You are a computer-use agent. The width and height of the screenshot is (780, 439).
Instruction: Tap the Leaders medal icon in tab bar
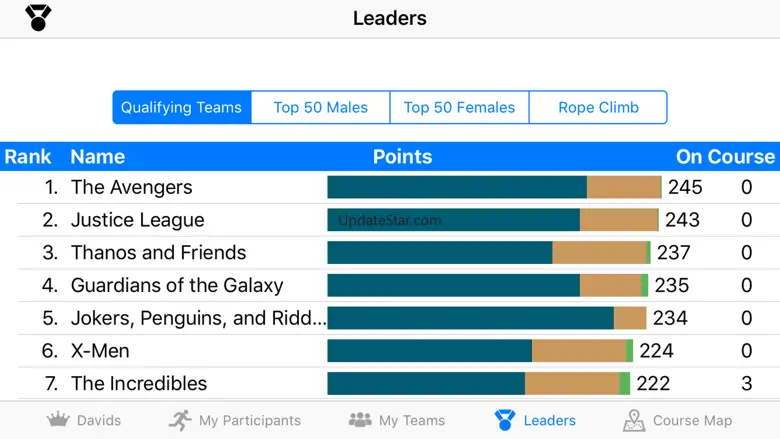(x=505, y=420)
